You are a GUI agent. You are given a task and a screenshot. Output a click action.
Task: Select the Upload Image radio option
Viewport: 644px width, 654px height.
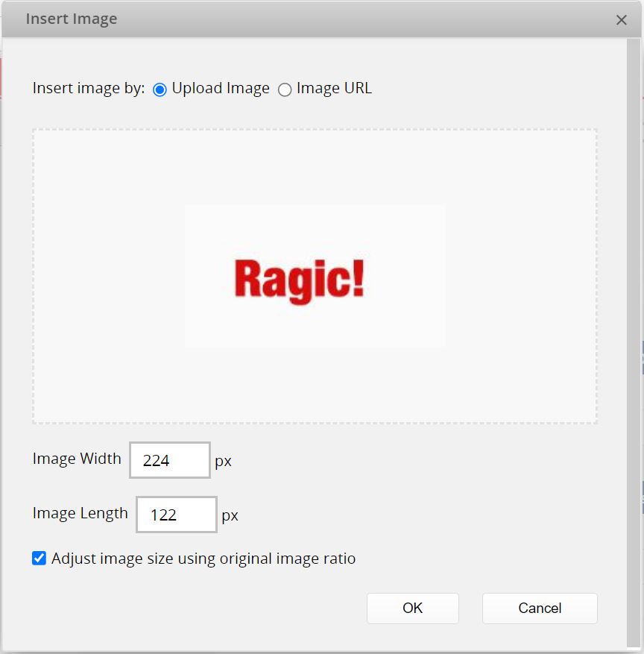[x=160, y=89]
